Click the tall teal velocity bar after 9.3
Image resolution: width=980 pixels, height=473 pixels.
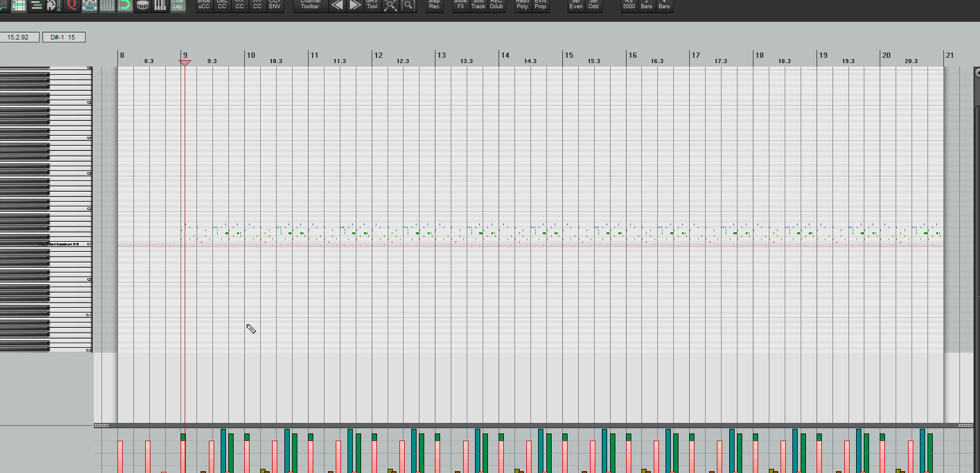click(x=223, y=451)
